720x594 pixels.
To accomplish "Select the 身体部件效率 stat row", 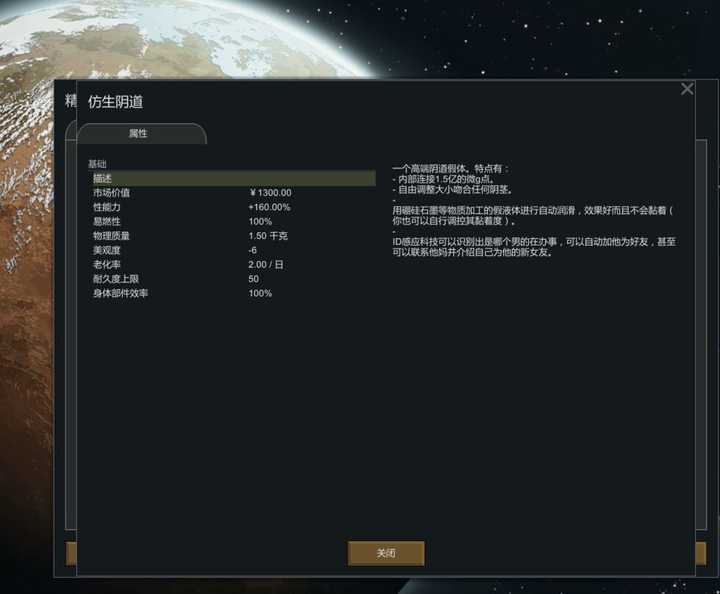I will coord(232,293).
